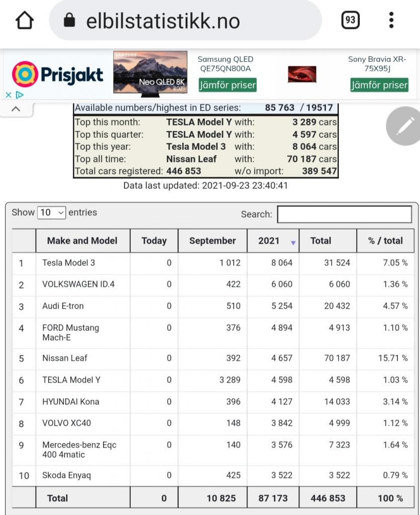Click the Samsung Jämför priser button
420x515 pixels.
228,85
